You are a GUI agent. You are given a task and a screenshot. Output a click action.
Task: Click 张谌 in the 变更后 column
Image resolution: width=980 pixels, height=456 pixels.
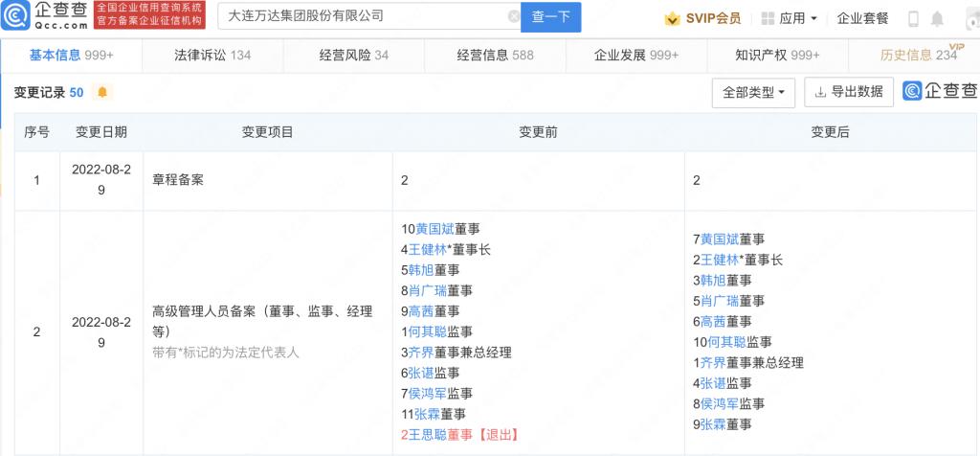pos(713,383)
